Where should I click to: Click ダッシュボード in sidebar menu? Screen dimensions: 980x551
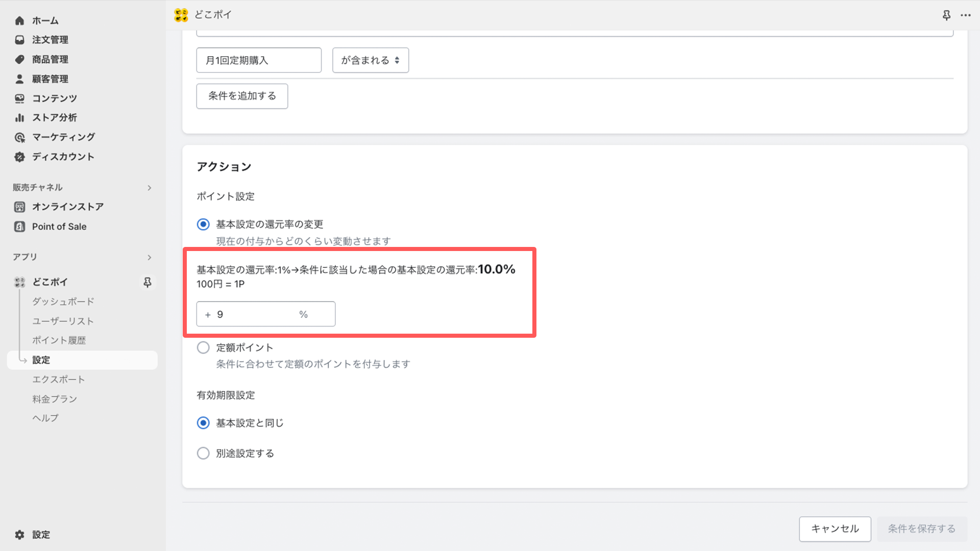pos(63,302)
